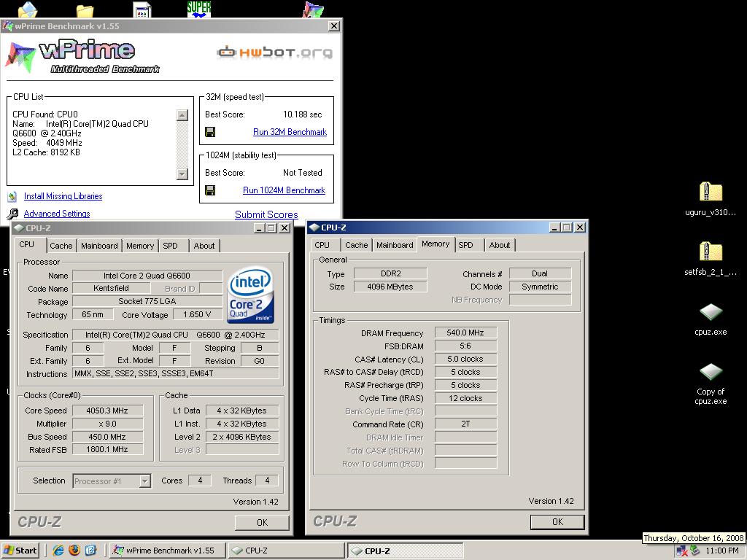747x560 pixels.
Task: Click Command Rate 2T value
Action: (x=465, y=424)
